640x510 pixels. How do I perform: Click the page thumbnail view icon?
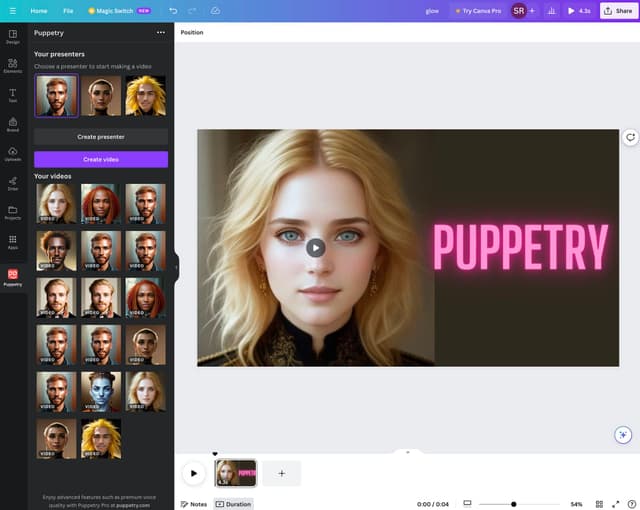pos(467,503)
